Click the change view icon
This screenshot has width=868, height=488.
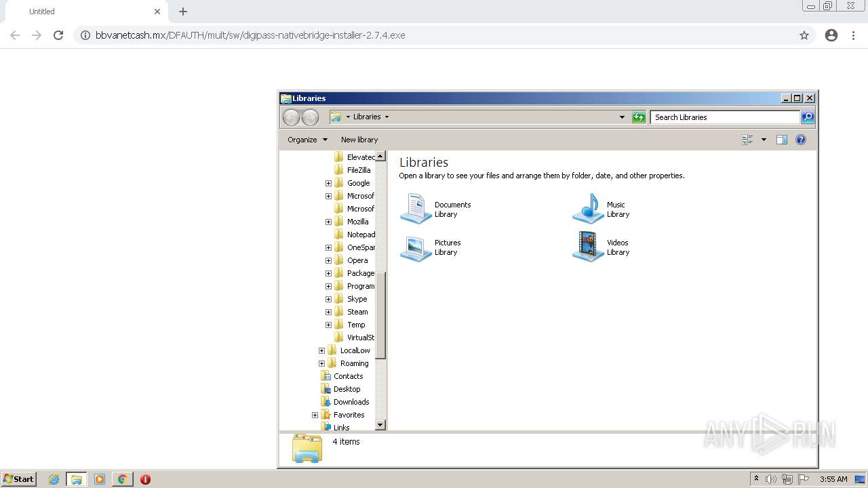point(748,140)
